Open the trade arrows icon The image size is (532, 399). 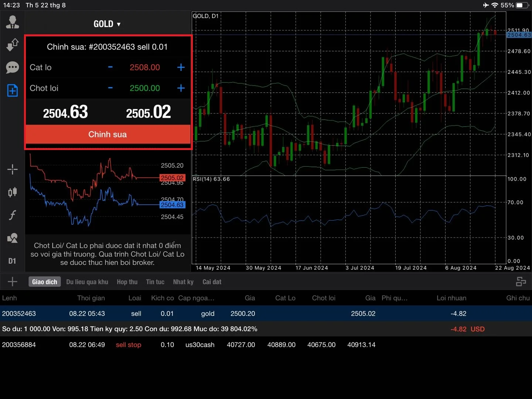click(x=13, y=45)
